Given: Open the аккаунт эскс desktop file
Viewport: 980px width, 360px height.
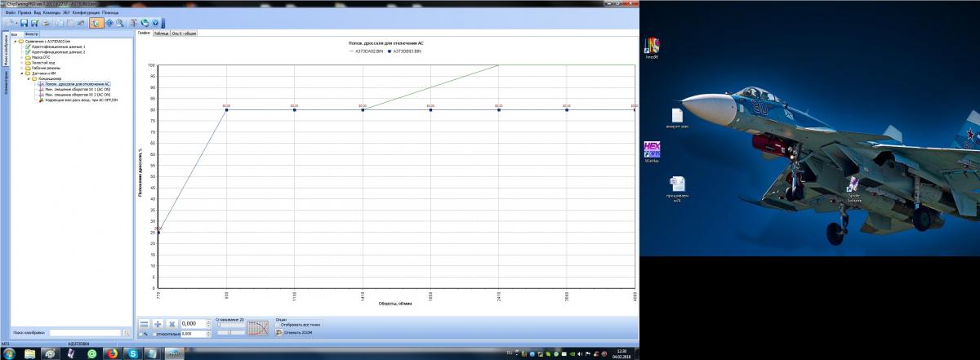Looking at the screenshot, I should pyautogui.click(x=677, y=118).
